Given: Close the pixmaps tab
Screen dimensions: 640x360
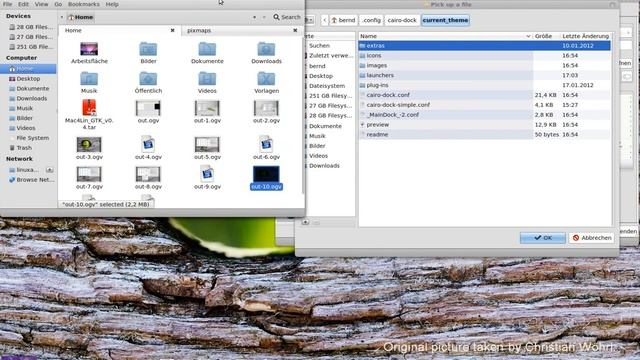Looking at the screenshot, I should [295, 30].
